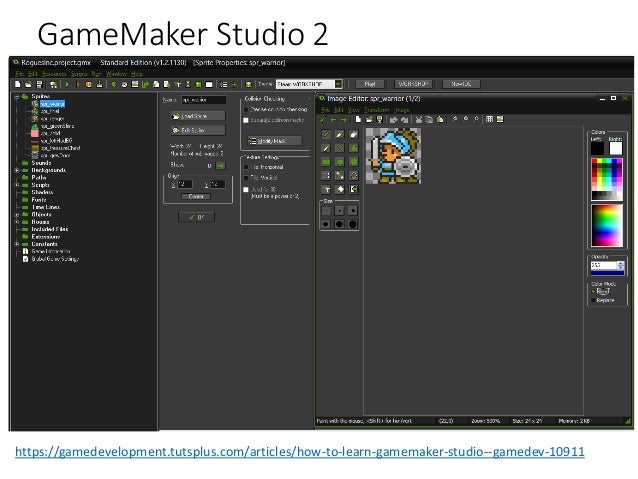Select Blend color mode radio button
The width and height of the screenshot is (638, 479).
tap(593, 291)
